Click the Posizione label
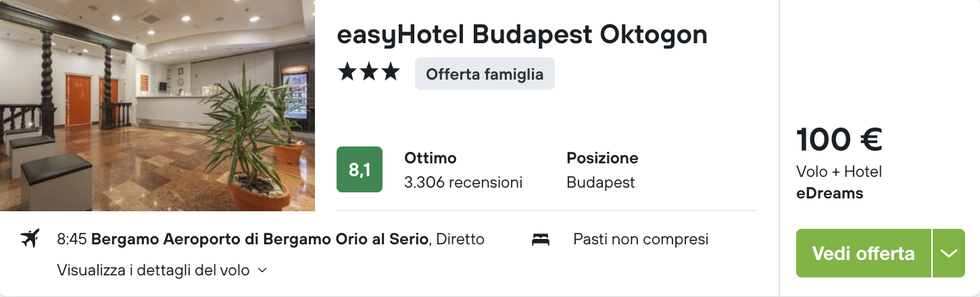The height and width of the screenshot is (297, 980). pos(602,158)
